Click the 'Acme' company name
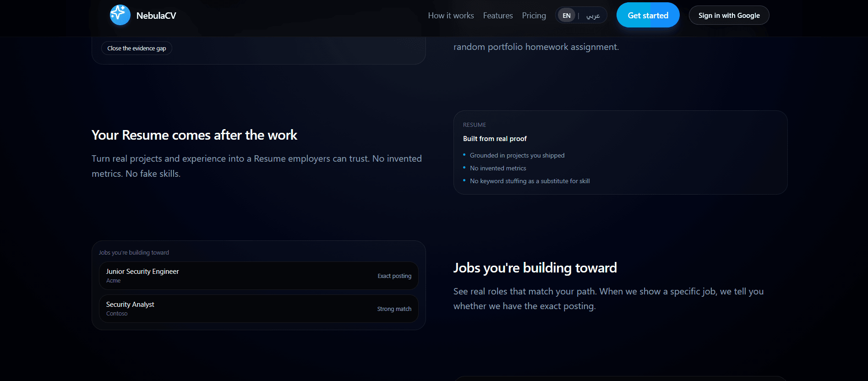This screenshot has height=381, width=868. tap(114, 281)
